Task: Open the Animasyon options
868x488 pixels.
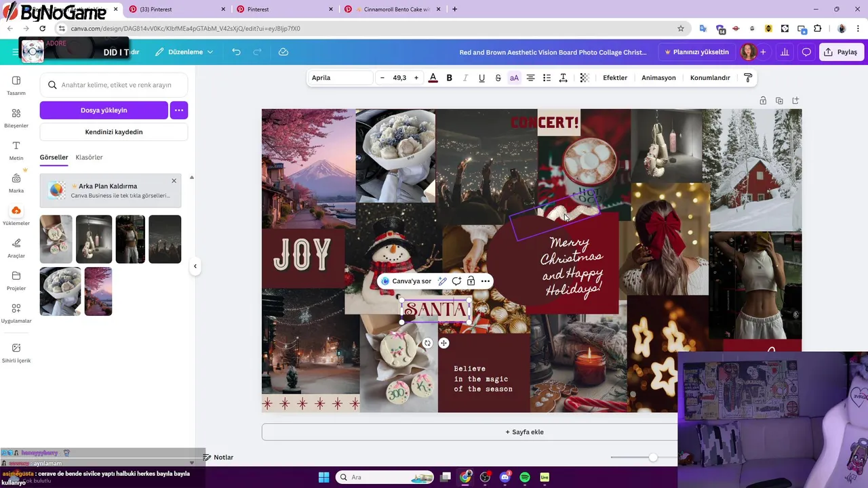Action: pyautogui.click(x=658, y=78)
